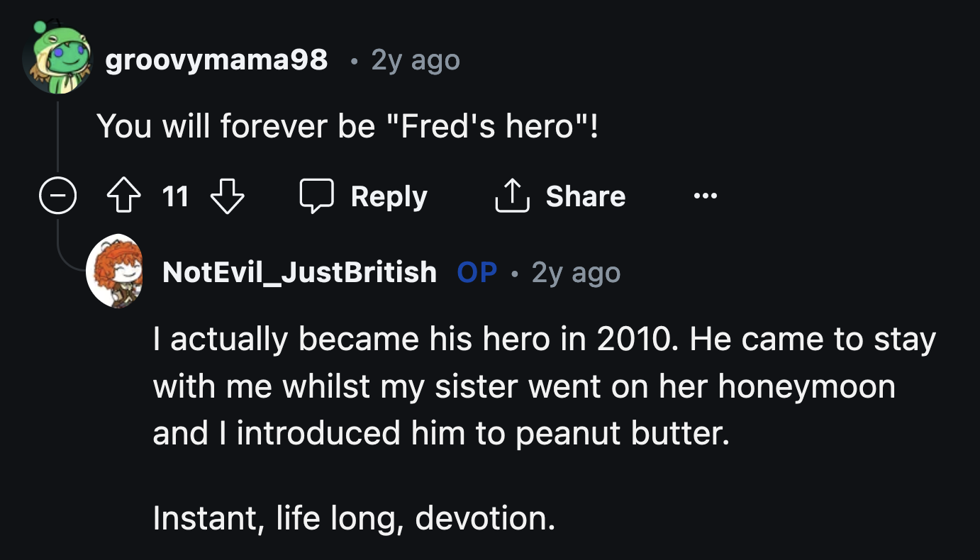Click the Share label on the comment

coord(586,196)
